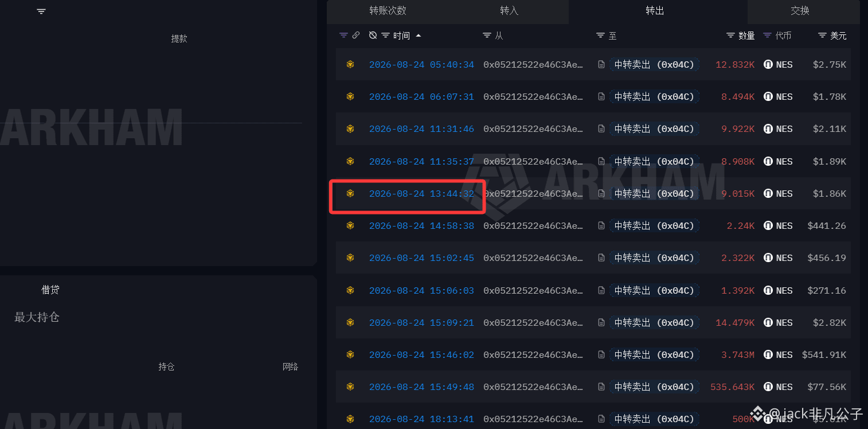Click the contract document icon on the 15:09:21 row
The width and height of the screenshot is (868, 429).
[601, 323]
